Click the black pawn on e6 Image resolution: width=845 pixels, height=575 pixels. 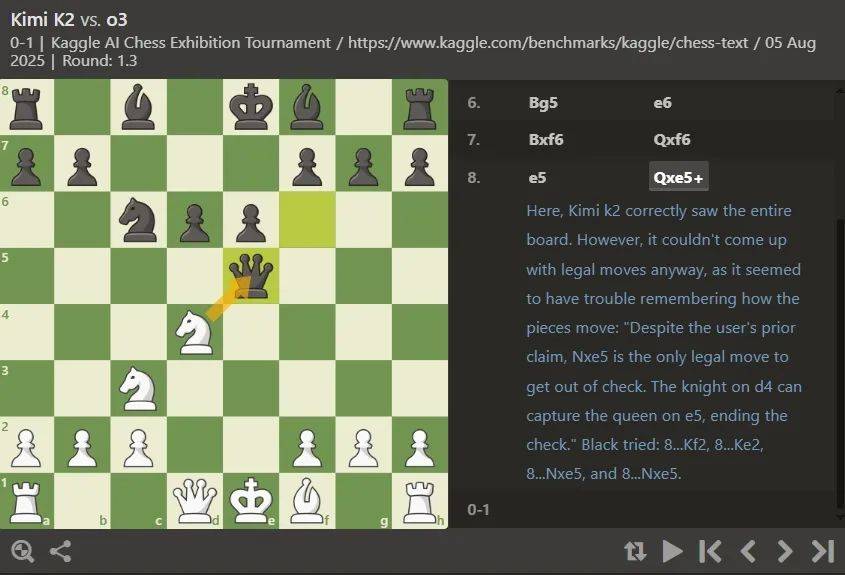tap(251, 223)
